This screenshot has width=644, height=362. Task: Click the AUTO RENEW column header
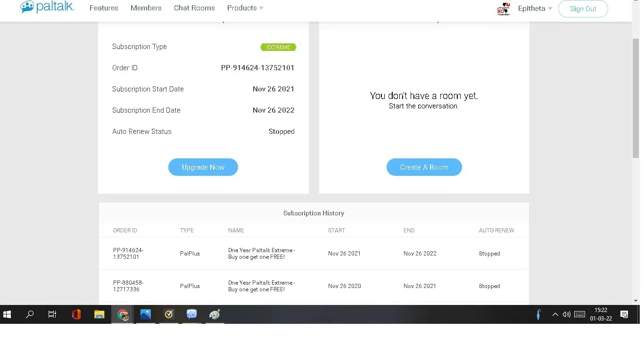[496, 230]
